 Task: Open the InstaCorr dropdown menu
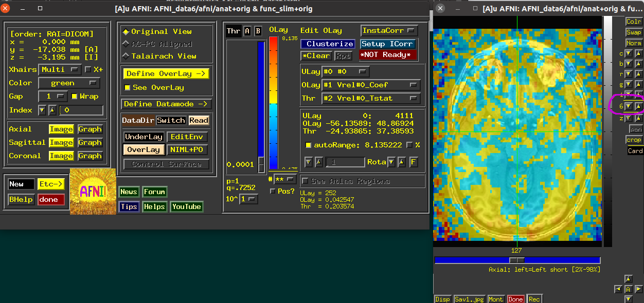[389, 31]
